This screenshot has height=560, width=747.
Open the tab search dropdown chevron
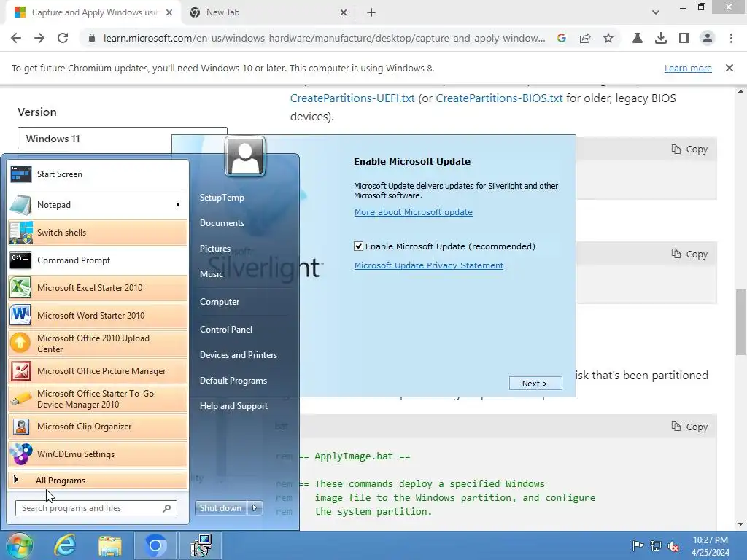(x=656, y=12)
